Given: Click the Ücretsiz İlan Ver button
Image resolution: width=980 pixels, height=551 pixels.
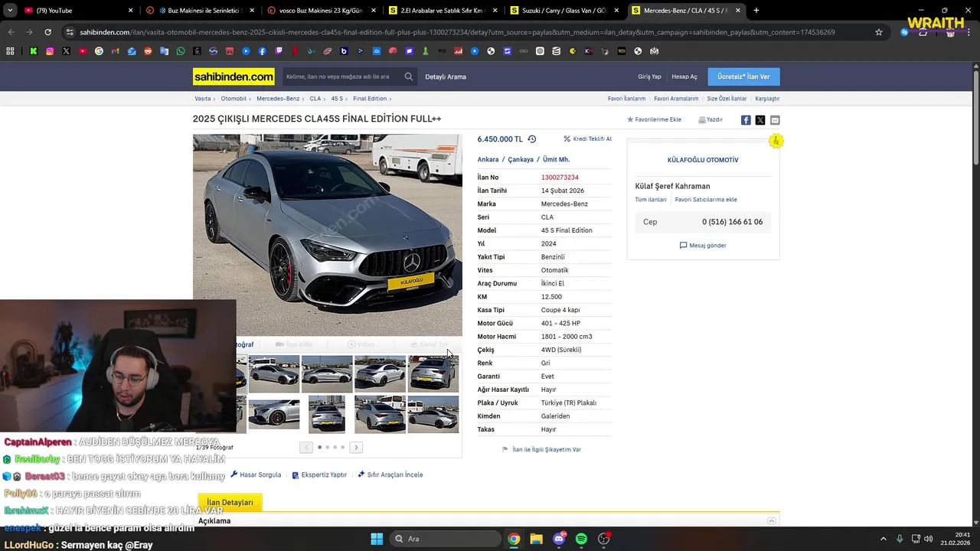Looking at the screenshot, I should point(743,77).
